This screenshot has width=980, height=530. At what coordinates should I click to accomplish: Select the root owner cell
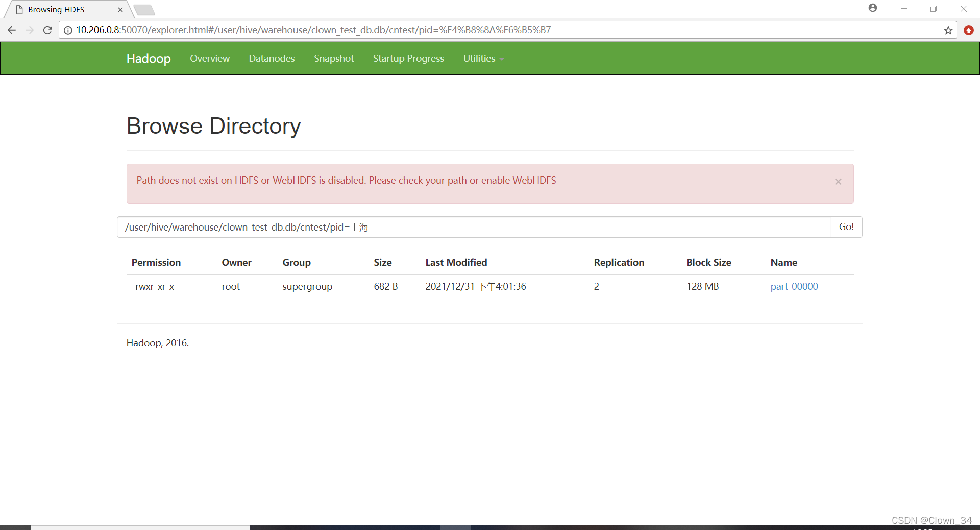[231, 287]
